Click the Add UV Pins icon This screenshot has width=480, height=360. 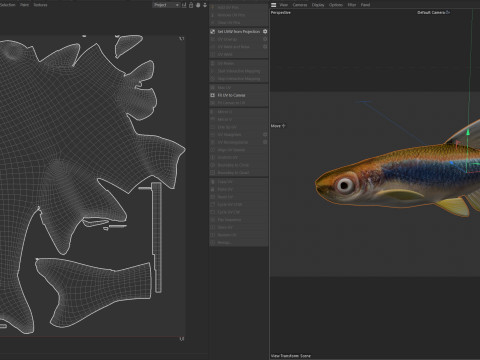point(212,7)
